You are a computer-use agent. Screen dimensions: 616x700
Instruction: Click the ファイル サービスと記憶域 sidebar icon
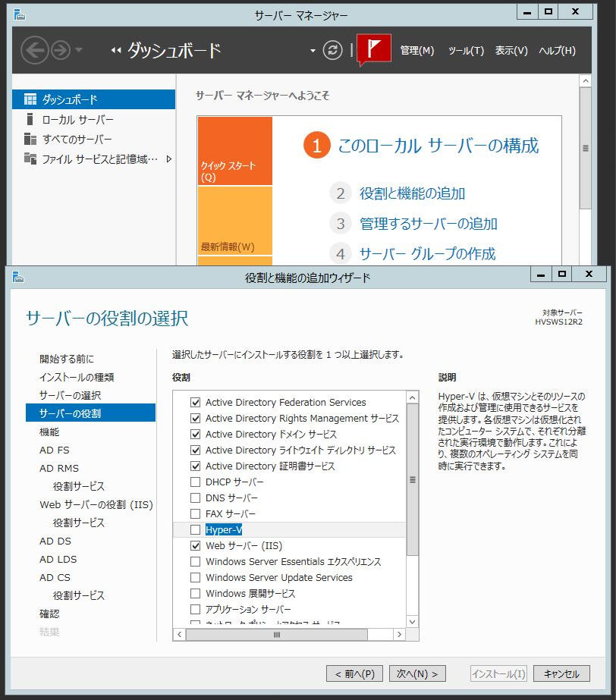pos(30,159)
